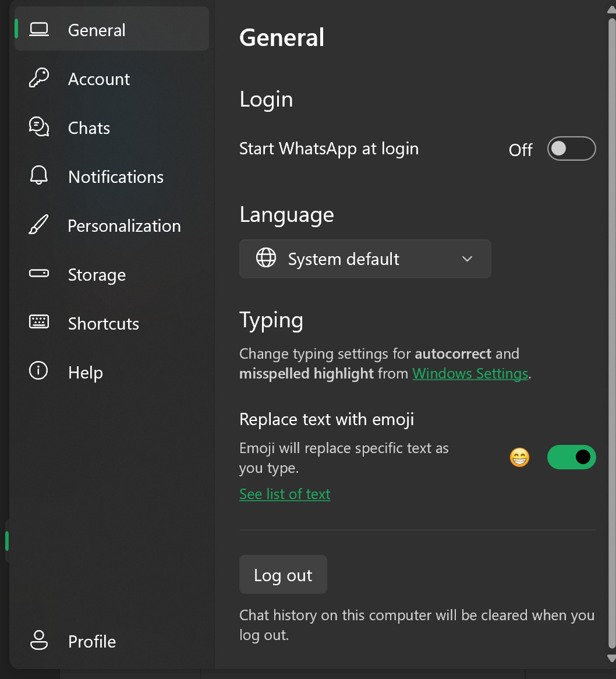Turn on Start WhatsApp at login
Viewport: 616px width, 679px height.
(x=571, y=148)
